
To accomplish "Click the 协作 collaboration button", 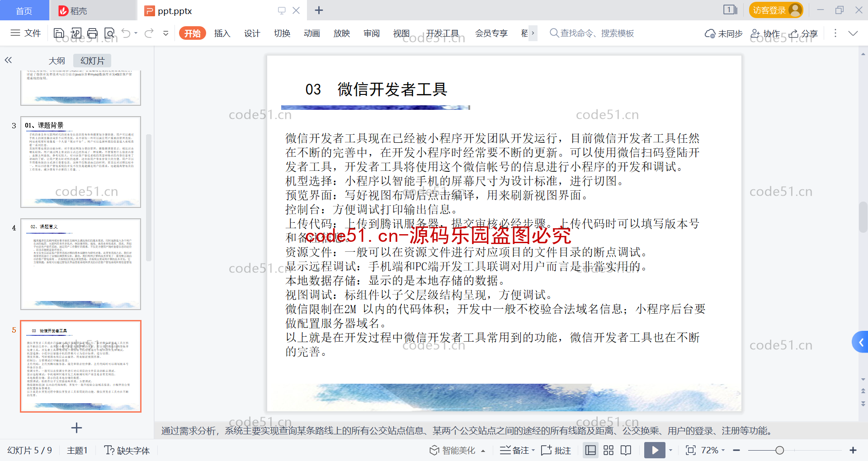I will [x=765, y=33].
